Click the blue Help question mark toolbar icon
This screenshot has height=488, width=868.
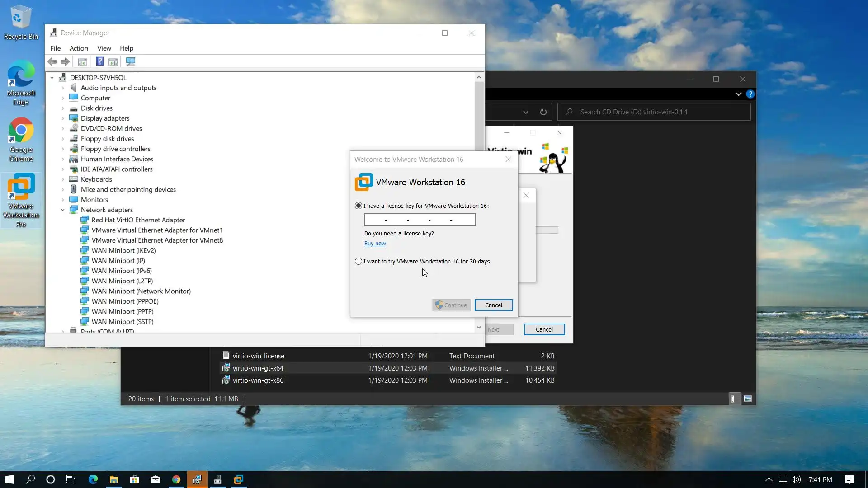[x=99, y=61]
